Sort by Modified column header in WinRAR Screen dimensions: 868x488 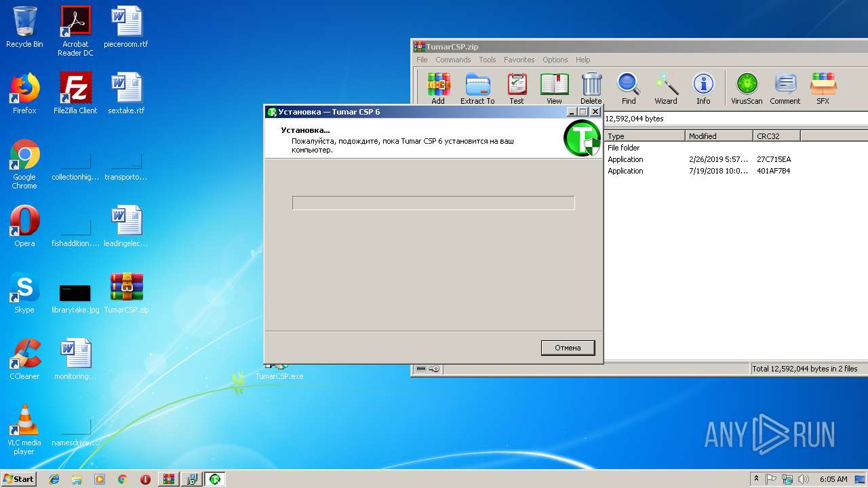click(719, 136)
